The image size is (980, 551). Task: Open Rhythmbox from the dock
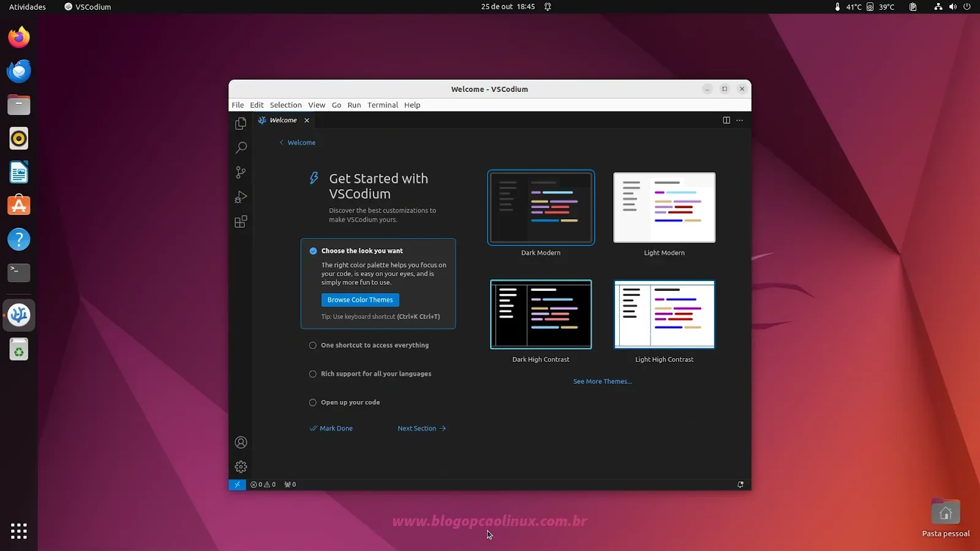pos(19,138)
